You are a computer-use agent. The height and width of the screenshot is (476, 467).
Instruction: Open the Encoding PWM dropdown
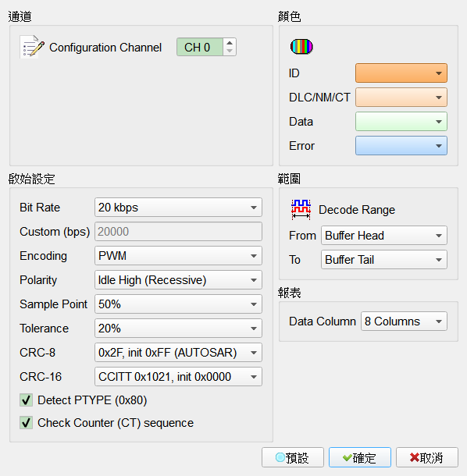click(178, 256)
